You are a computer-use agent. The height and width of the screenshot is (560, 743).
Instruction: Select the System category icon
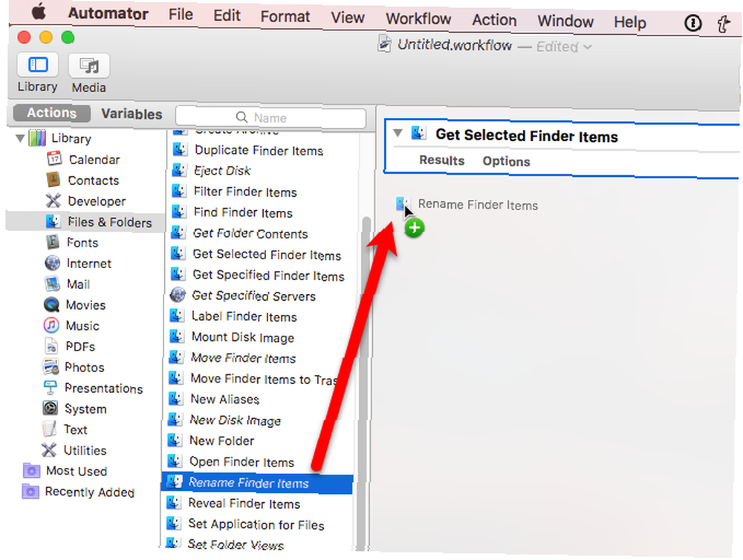point(50,408)
